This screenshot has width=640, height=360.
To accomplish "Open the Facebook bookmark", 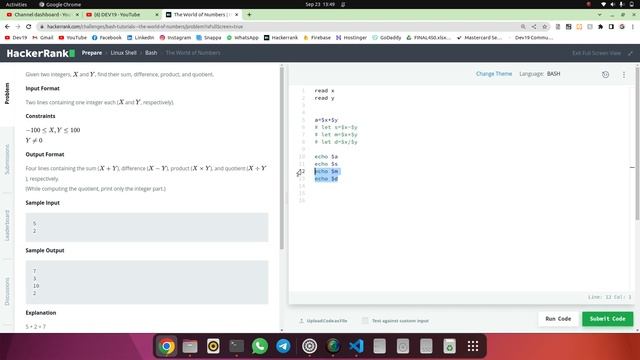I will (107, 38).
